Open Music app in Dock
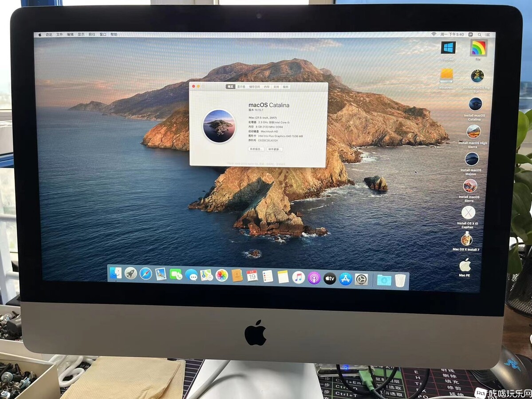 coord(299,277)
